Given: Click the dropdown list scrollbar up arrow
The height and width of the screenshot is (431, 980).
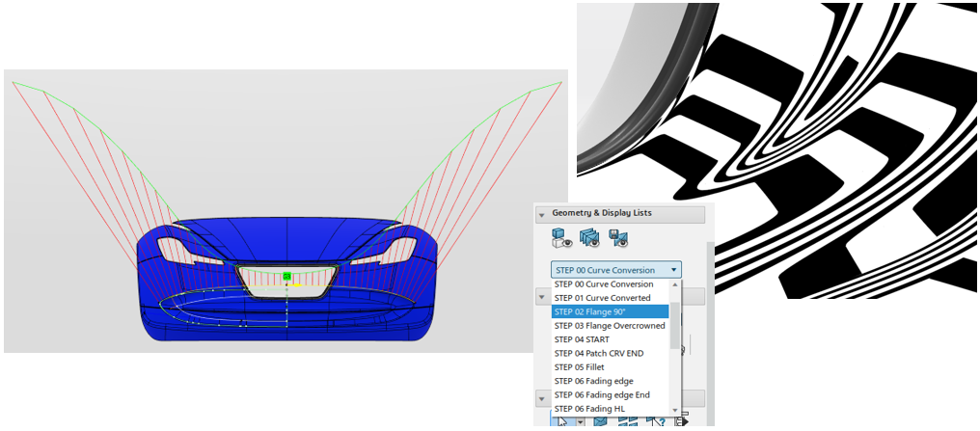Looking at the screenshot, I should point(675,284).
